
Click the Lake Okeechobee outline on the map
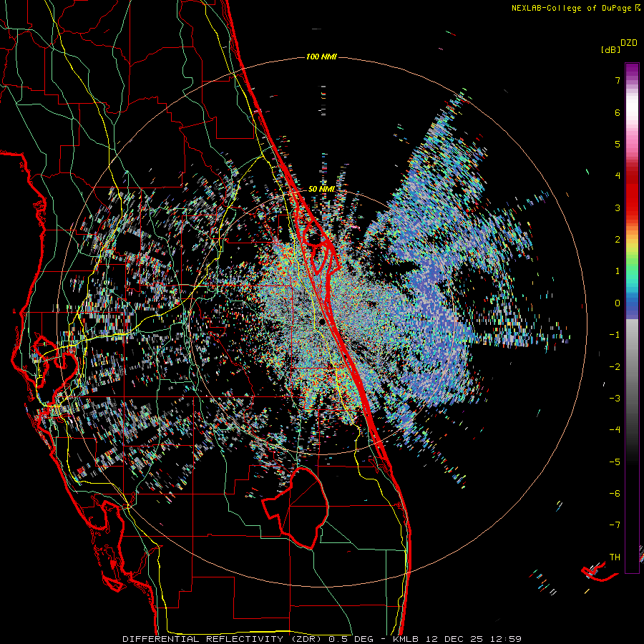click(x=296, y=507)
